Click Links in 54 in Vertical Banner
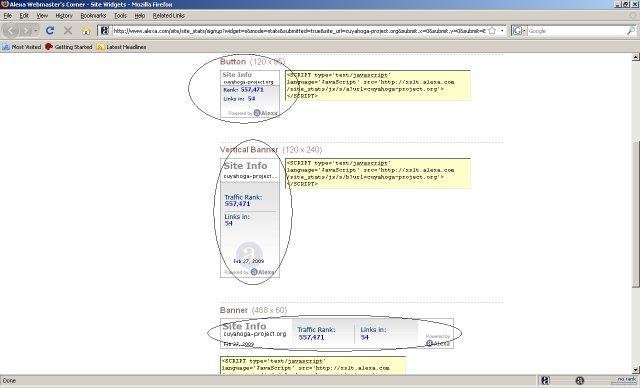Viewport: 640px width, 388px height. tap(237, 220)
